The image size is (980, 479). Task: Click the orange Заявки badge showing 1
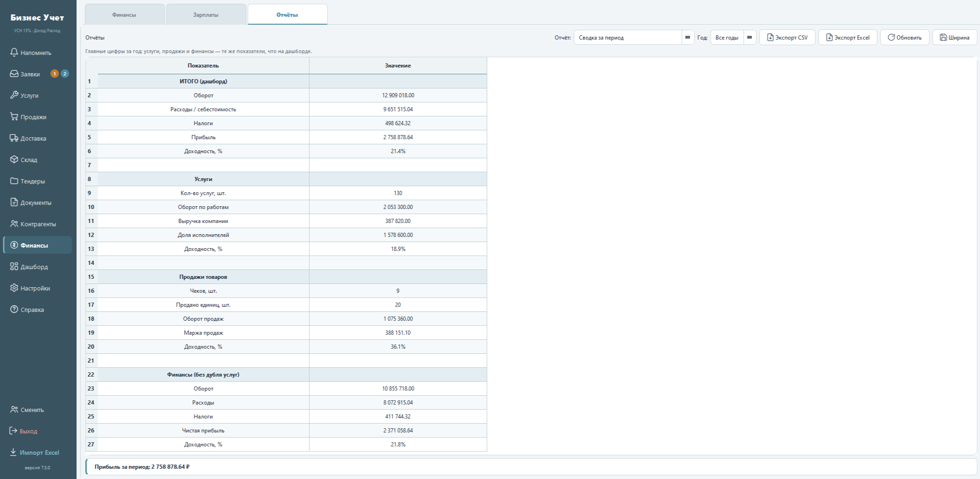54,74
